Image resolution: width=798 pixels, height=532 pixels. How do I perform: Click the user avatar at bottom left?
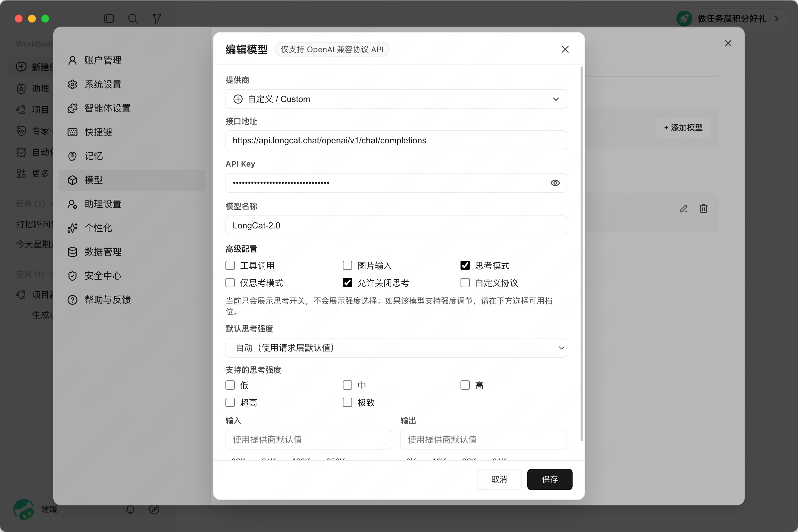point(24,509)
